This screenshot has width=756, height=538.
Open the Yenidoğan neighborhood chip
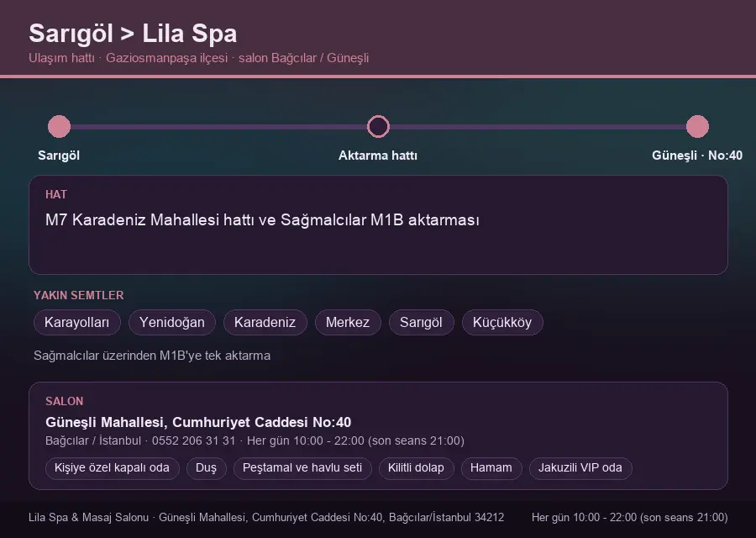[172, 322]
